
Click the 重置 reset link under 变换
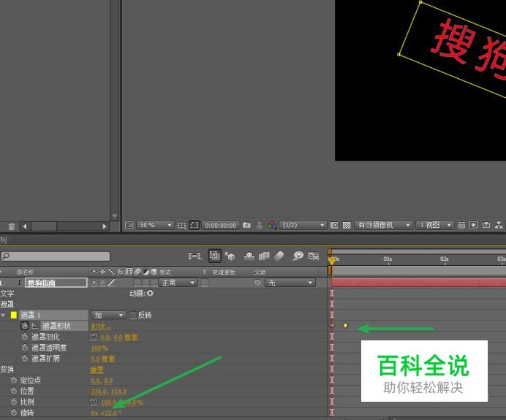(97, 370)
